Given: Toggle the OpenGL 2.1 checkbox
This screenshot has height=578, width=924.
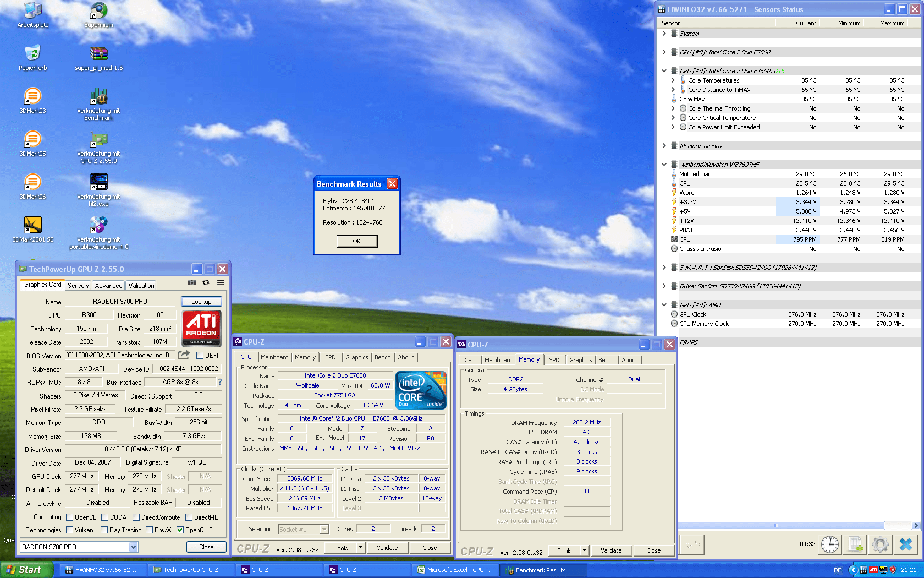Looking at the screenshot, I should pos(180,530).
